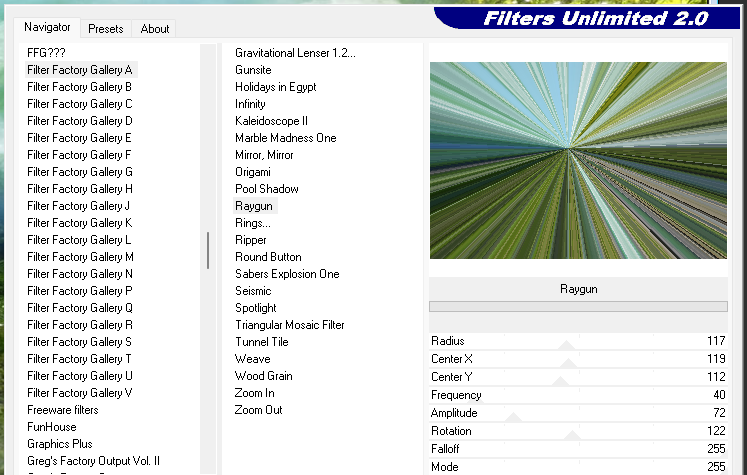Select Greg's Factory Output Vol. II

93,461
